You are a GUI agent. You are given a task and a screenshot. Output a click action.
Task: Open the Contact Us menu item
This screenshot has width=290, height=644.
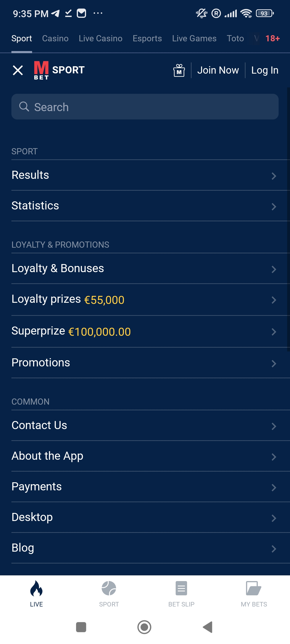[145, 425]
